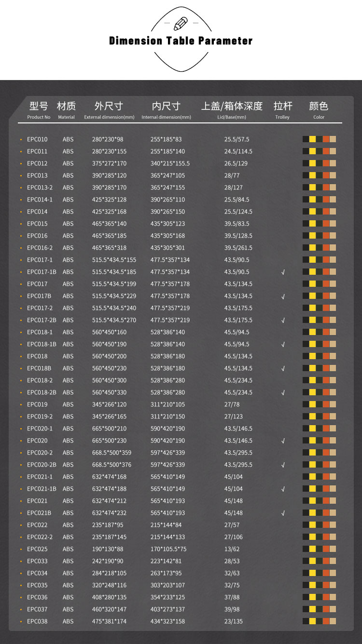362x644 pixels.
Task: Click the trolley checkmark in EPC018-1B row
Action: 283,344
